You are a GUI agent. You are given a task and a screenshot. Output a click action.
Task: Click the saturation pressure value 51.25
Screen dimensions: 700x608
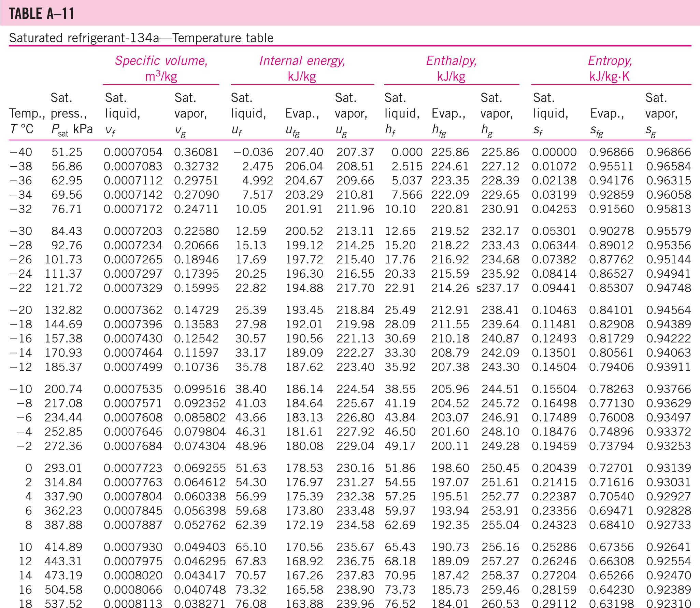[67, 152]
